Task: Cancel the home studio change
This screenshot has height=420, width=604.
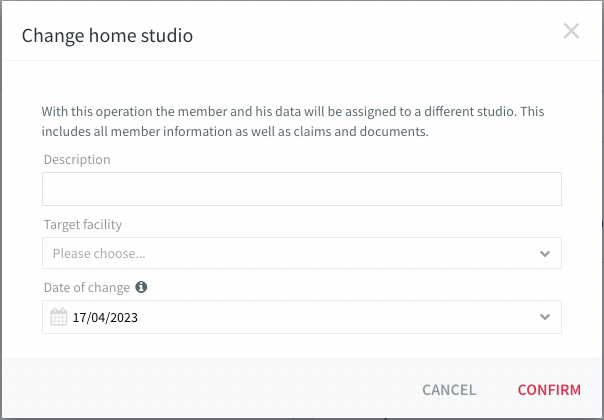Action: 449,390
